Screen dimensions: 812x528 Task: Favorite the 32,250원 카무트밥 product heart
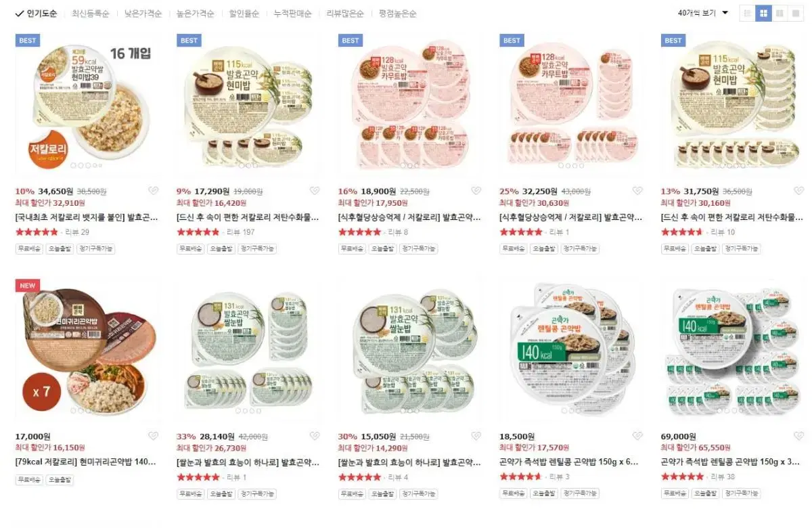637,191
